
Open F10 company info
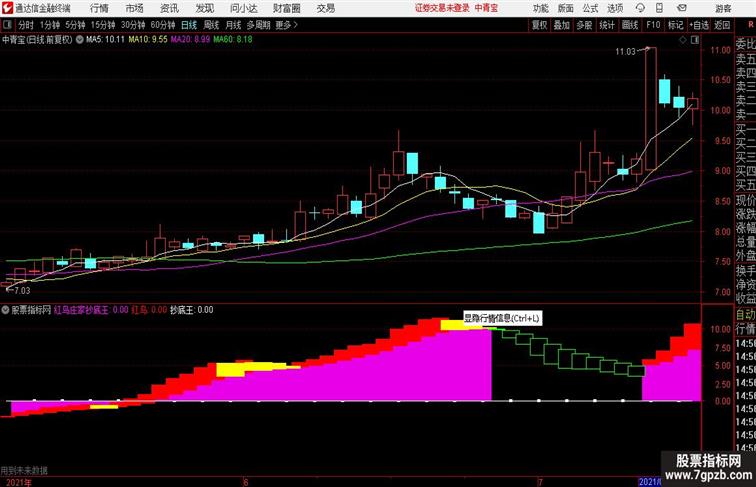(653, 25)
